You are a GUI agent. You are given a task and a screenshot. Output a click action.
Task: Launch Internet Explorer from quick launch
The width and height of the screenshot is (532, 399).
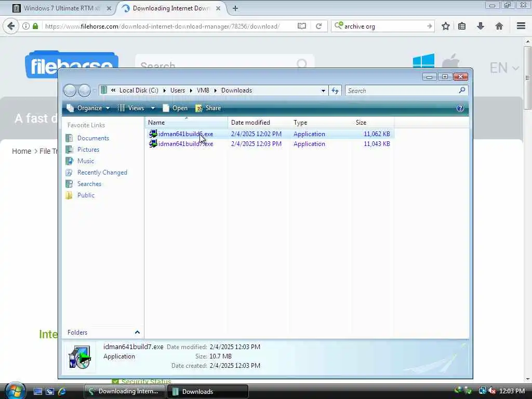(x=62, y=391)
